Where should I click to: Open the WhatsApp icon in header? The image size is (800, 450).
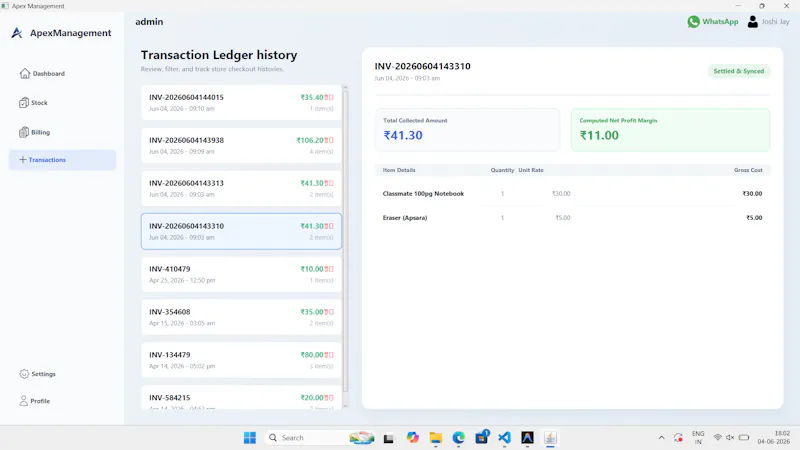[693, 21]
